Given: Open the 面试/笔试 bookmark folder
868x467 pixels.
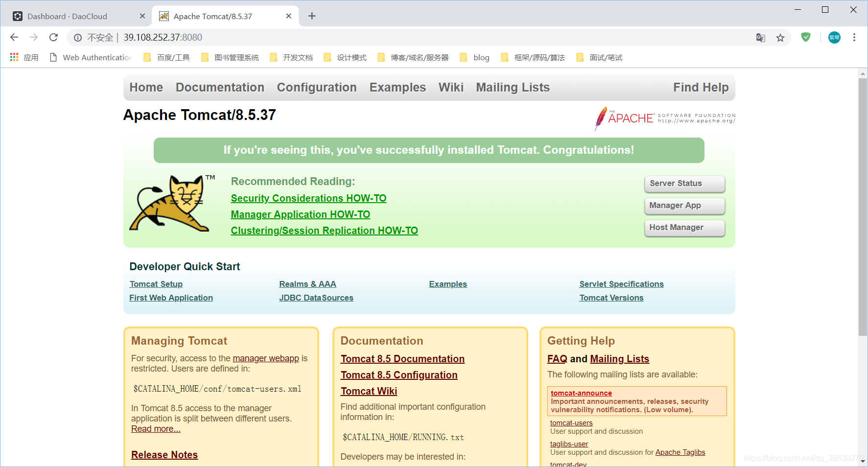Looking at the screenshot, I should 599,57.
